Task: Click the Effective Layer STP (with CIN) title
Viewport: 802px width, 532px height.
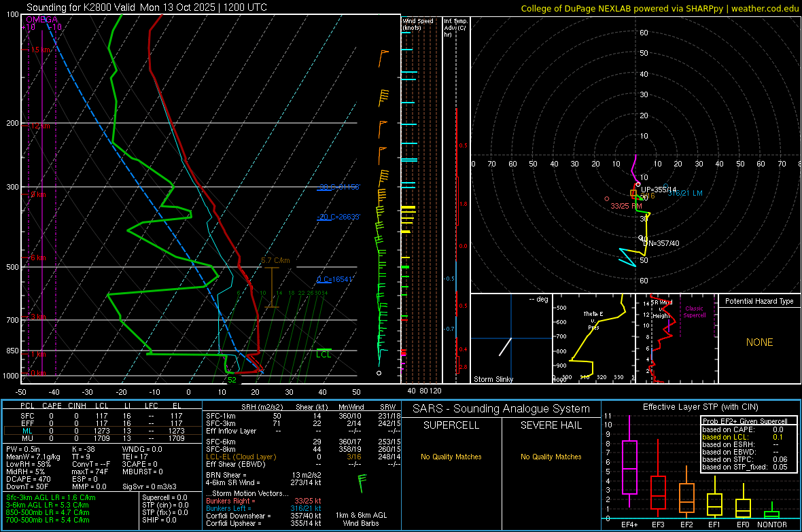Action: pyautogui.click(x=700, y=407)
